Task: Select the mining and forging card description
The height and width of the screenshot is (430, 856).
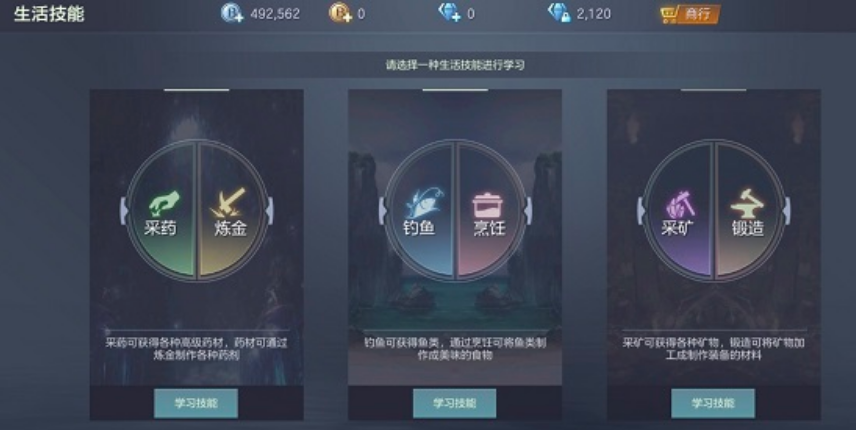Action: 713,349
